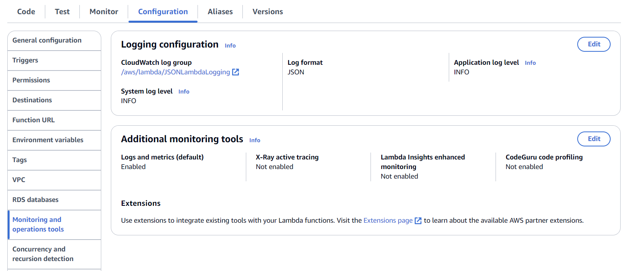Edit the Logging configuration section
The height and width of the screenshot is (271, 644).
coord(593,44)
